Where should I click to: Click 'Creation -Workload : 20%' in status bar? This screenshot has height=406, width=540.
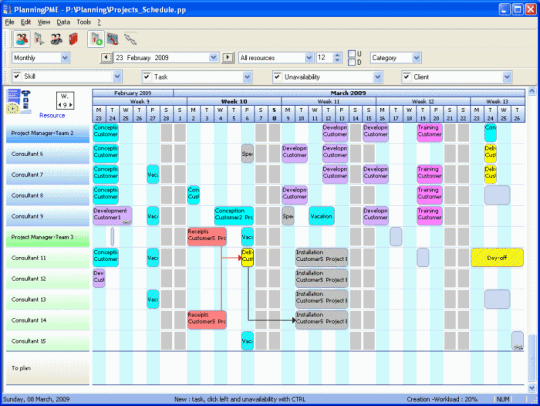pos(442,399)
